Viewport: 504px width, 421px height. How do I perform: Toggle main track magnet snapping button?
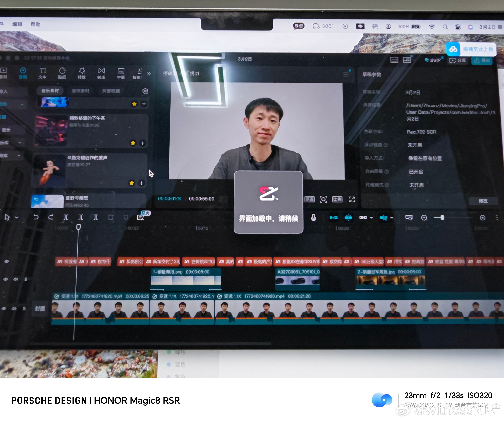(x=334, y=218)
